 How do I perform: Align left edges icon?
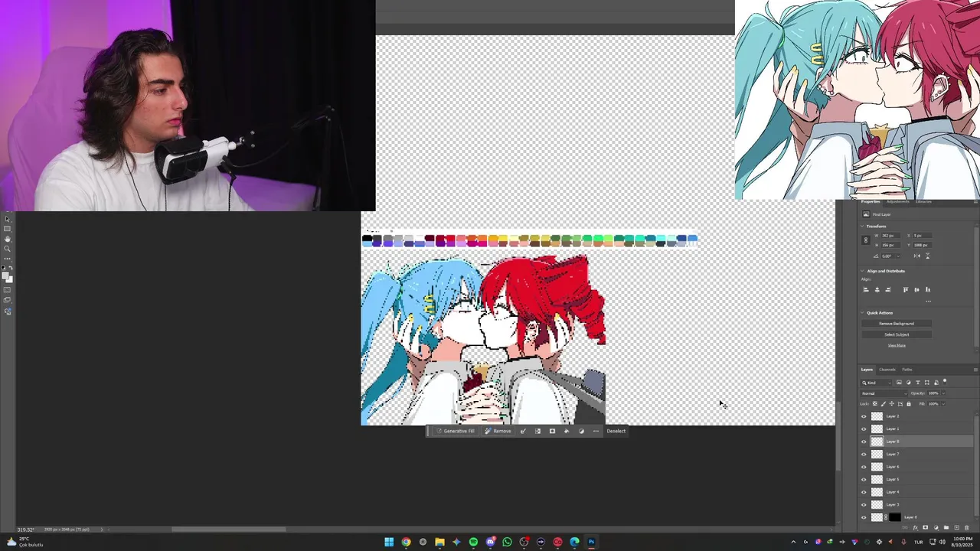click(x=866, y=290)
